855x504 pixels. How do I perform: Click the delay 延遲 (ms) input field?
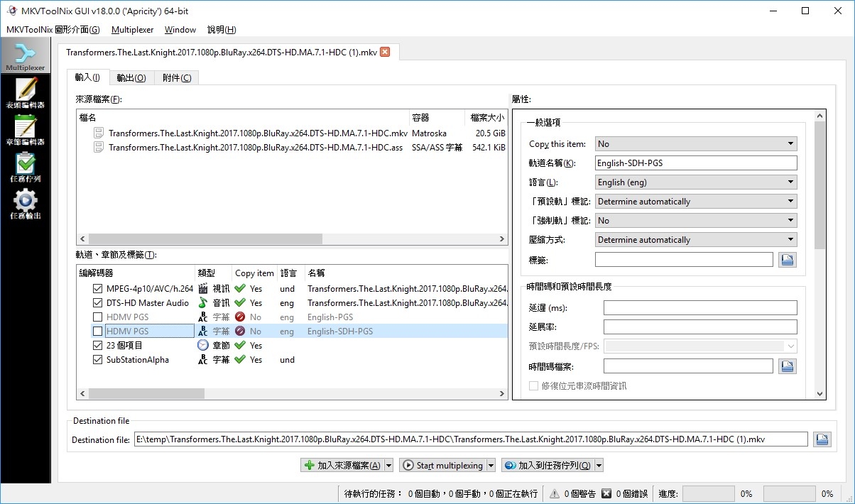pyautogui.click(x=700, y=308)
